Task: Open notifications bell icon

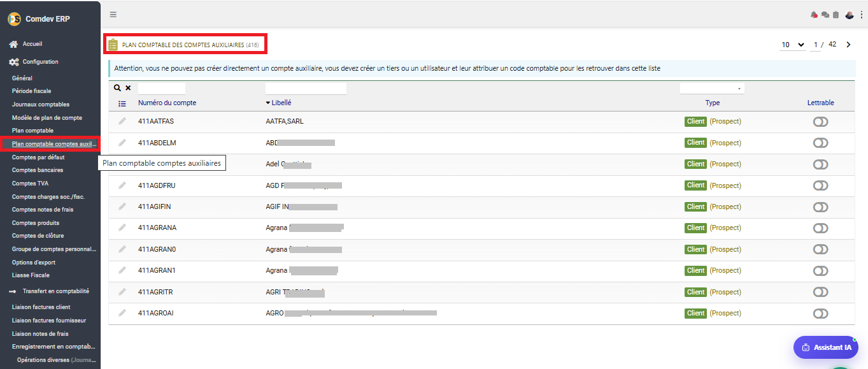Action: [x=814, y=15]
